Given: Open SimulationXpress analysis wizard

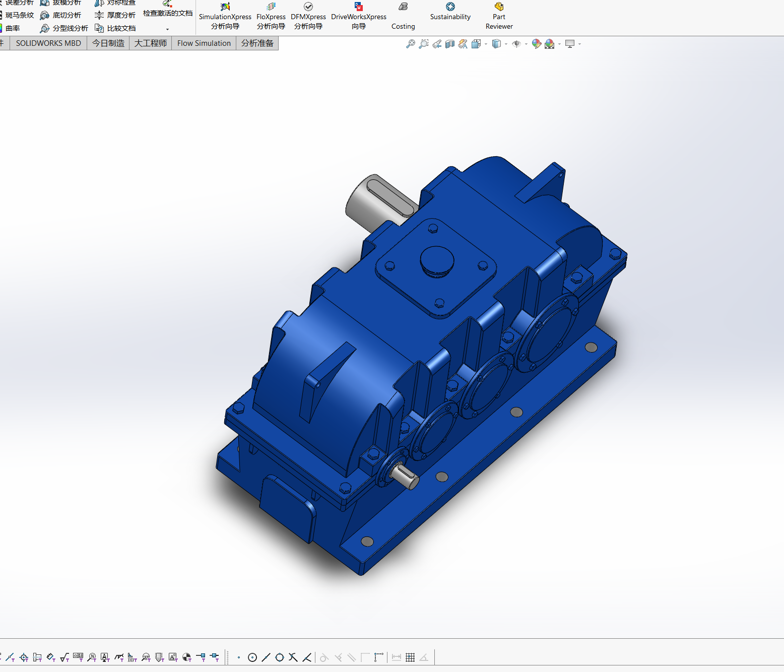Looking at the screenshot, I should coord(225,16).
